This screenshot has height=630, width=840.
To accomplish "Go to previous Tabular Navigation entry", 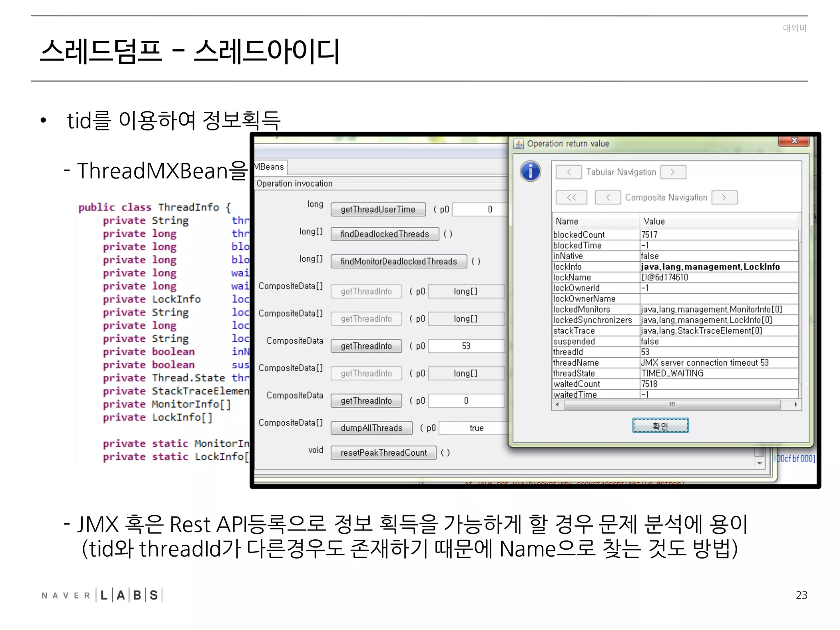I will pyautogui.click(x=568, y=172).
